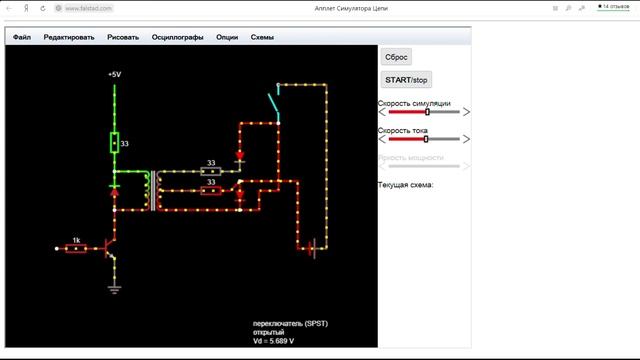Click the page title Апплет Симулятора Цепи
The image size is (640, 360).
[x=351, y=8]
